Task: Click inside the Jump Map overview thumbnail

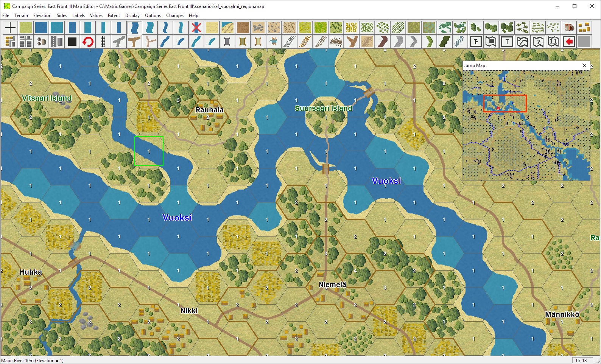Action: [x=526, y=125]
